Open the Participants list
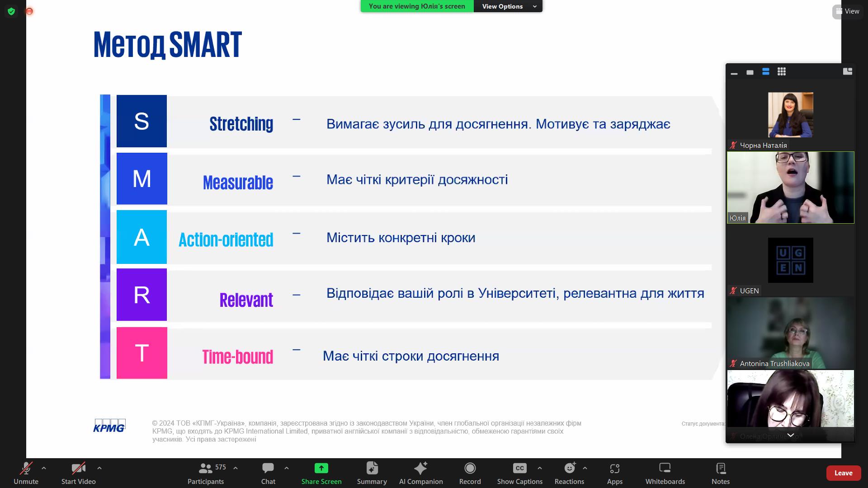The height and width of the screenshot is (488, 868). point(206,473)
